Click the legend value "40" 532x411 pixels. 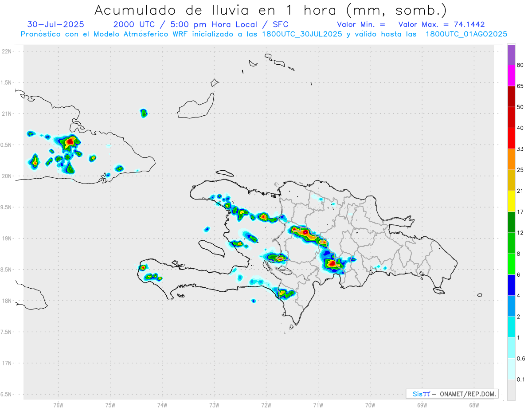coord(520,128)
